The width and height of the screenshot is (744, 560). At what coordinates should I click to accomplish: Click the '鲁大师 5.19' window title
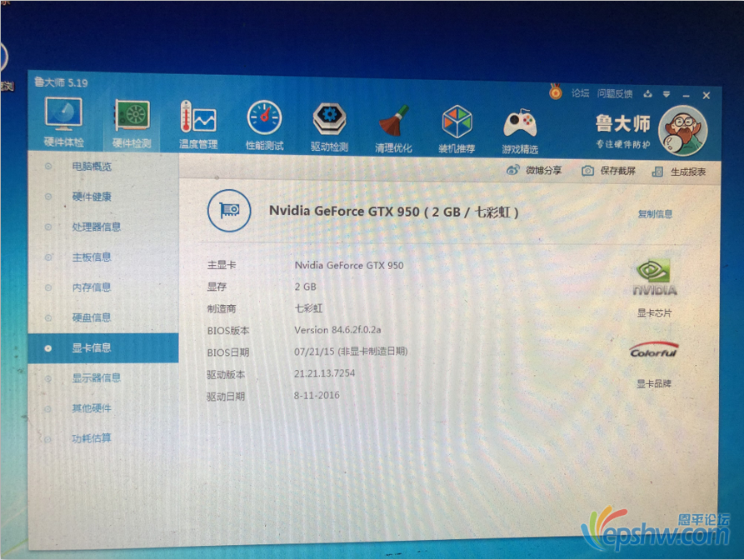click(x=61, y=82)
